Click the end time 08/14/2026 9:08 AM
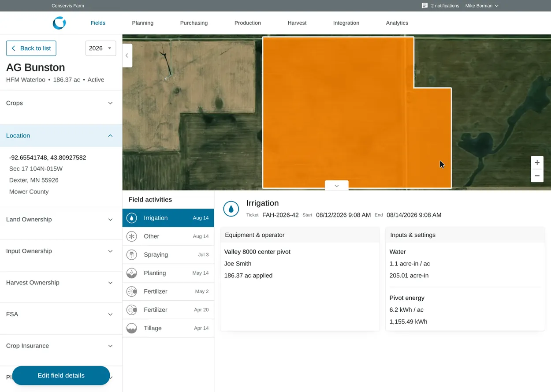The height and width of the screenshot is (392, 551). pyautogui.click(x=414, y=215)
